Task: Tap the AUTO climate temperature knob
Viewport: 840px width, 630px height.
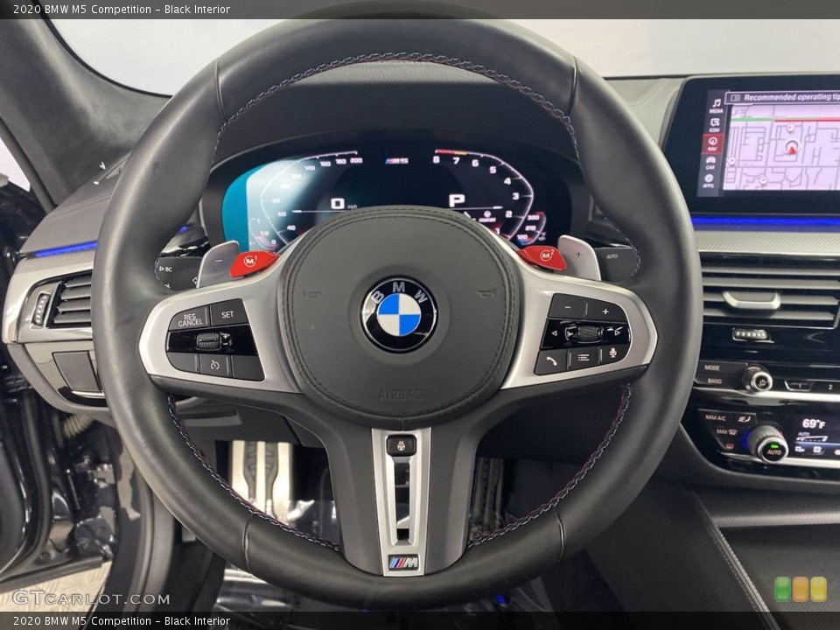Action: [767, 443]
